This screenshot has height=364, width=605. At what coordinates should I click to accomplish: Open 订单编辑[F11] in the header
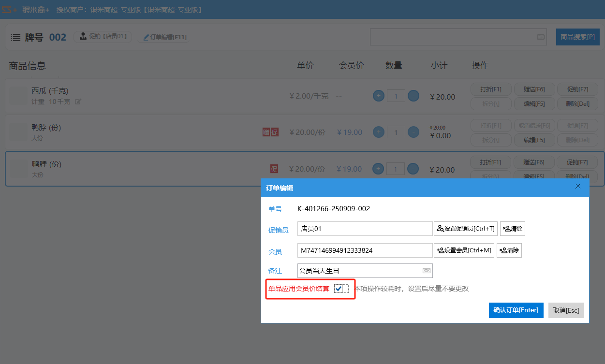(164, 37)
